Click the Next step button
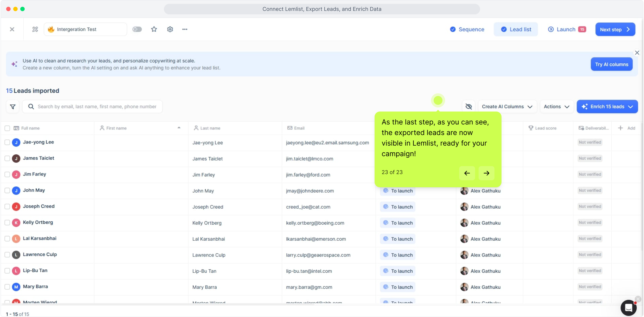The image size is (644, 317). 615,29
